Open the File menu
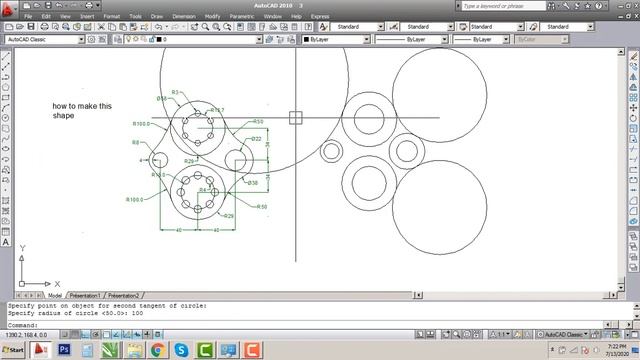Image resolution: width=640 pixels, height=360 pixels. (28, 16)
